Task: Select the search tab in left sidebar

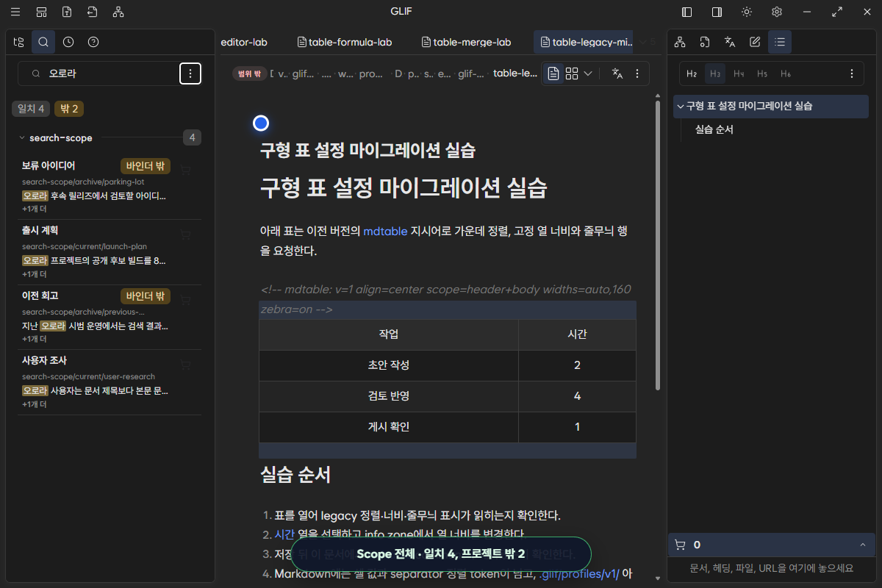Action: point(43,42)
